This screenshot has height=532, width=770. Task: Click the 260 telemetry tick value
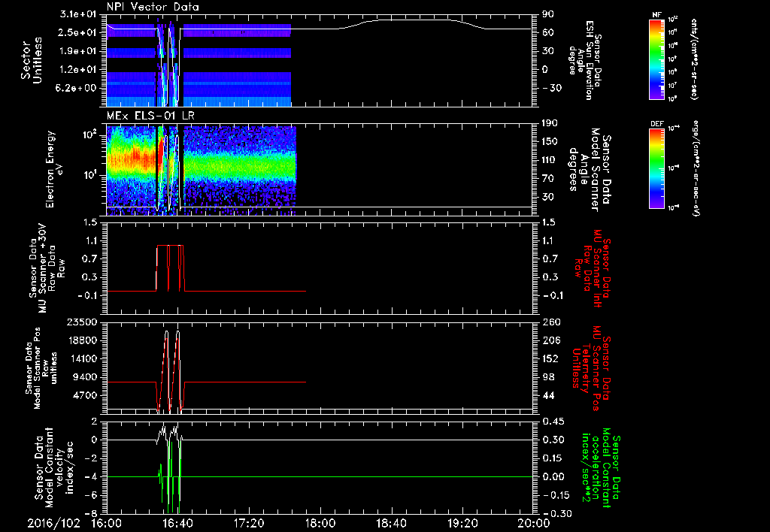pyautogui.click(x=551, y=322)
